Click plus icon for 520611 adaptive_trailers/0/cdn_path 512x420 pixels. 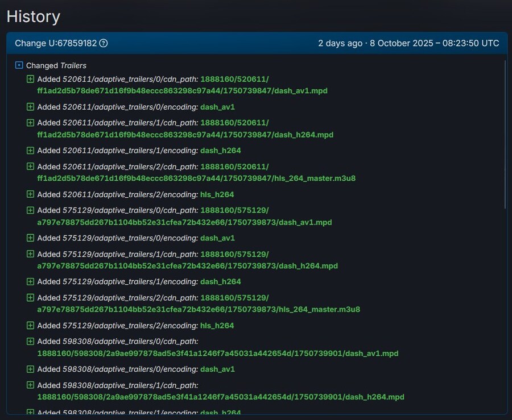(x=31, y=79)
